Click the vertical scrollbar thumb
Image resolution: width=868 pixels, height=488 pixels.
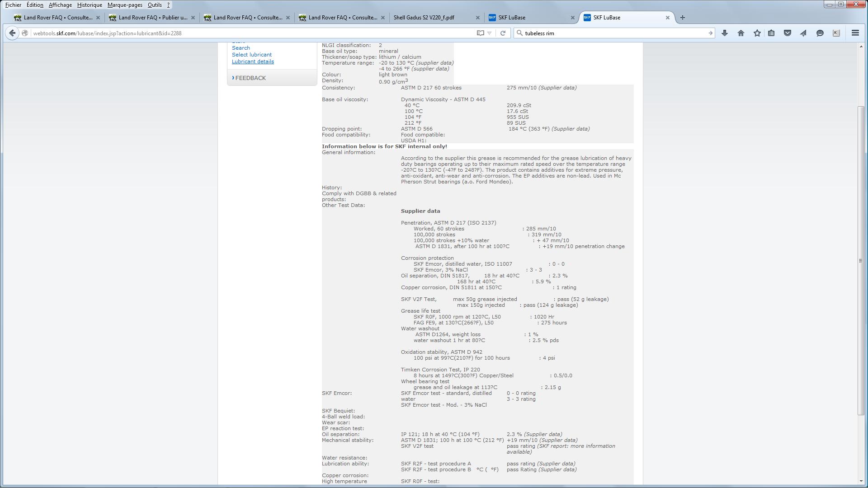point(861,260)
